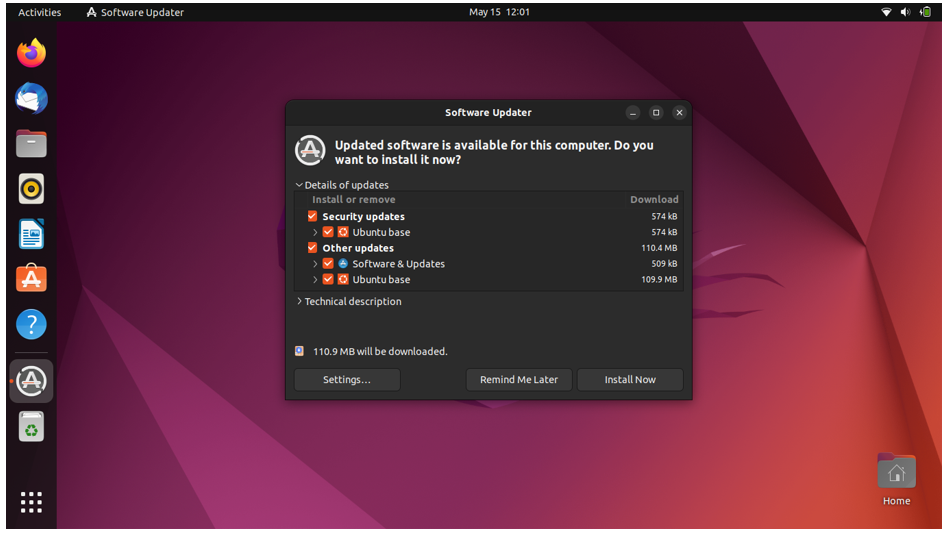
Task: Launch Thunderbird Mail from the dock
Action: pos(31,98)
